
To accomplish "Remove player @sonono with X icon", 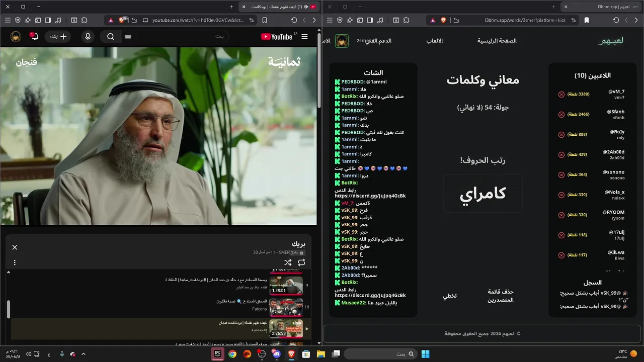I will click(x=561, y=174).
